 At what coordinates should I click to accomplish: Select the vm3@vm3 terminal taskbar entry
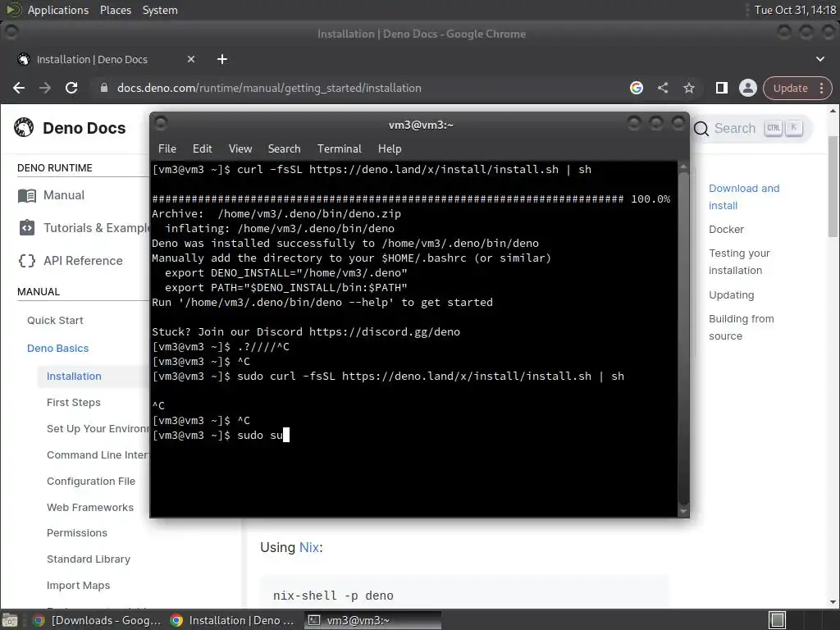click(373, 620)
